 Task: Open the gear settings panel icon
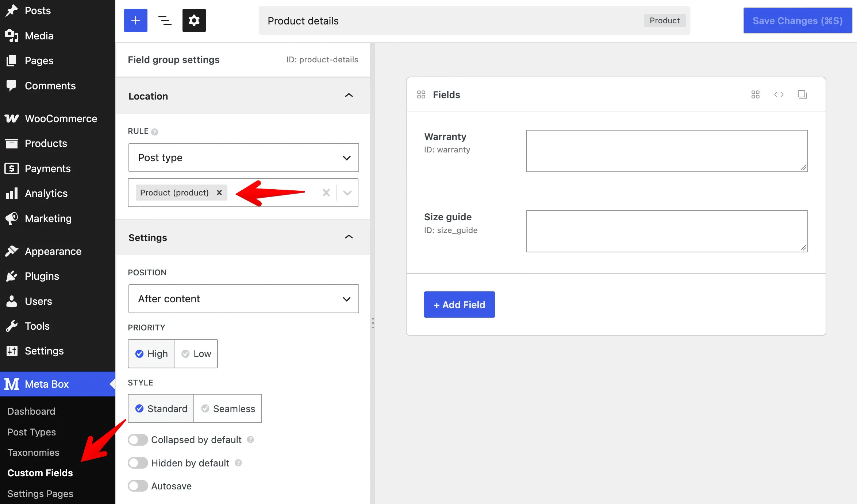click(194, 20)
